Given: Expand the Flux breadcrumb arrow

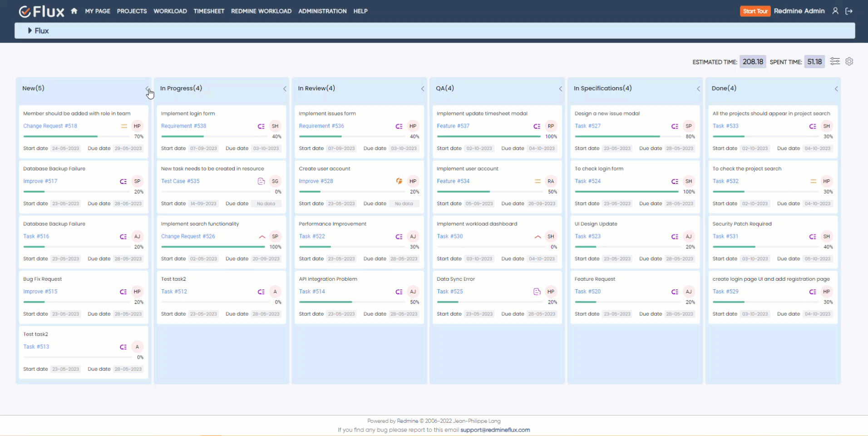Looking at the screenshot, I should click(31, 30).
